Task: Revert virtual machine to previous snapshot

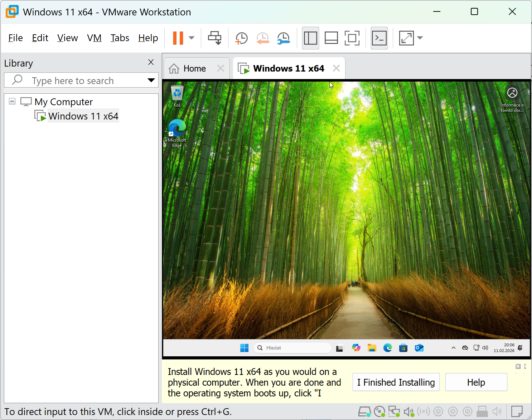Action: pos(262,38)
